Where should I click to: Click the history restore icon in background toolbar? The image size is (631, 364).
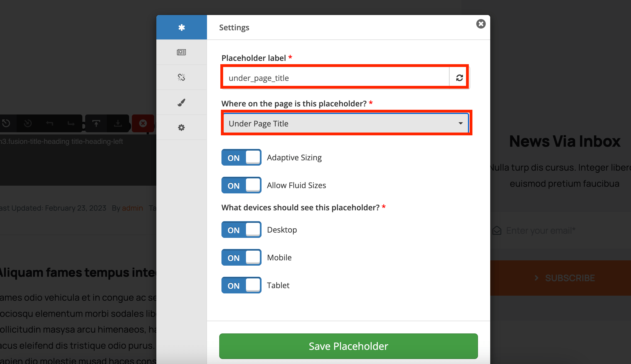(6, 123)
